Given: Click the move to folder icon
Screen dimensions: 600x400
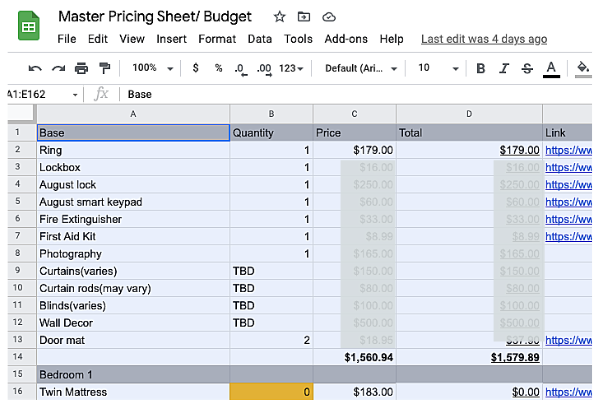Looking at the screenshot, I should point(304,17).
